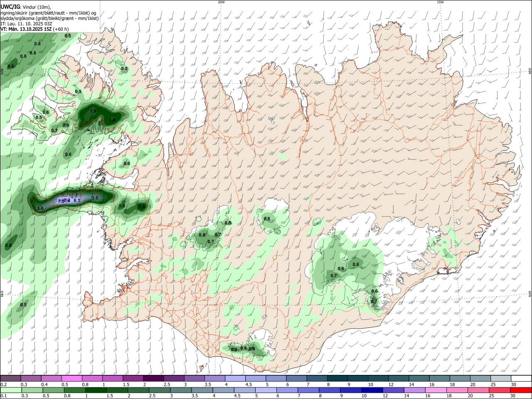Select the lower legend swatch between 4 and 4.5
The width and height of the screenshot is (532, 399).
coord(223,390)
